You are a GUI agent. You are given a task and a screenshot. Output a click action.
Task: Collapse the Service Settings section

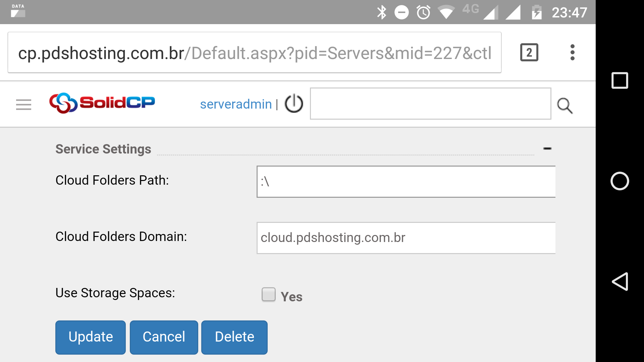coord(547,148)
